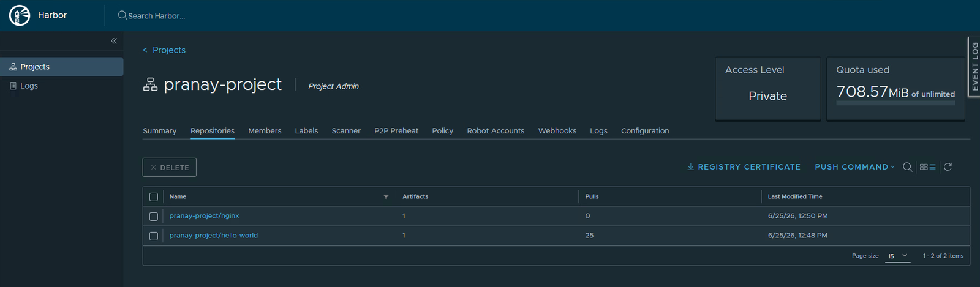Click the Logs sidebar icon
Screen dimensions: 980x287
click(13, 86)
